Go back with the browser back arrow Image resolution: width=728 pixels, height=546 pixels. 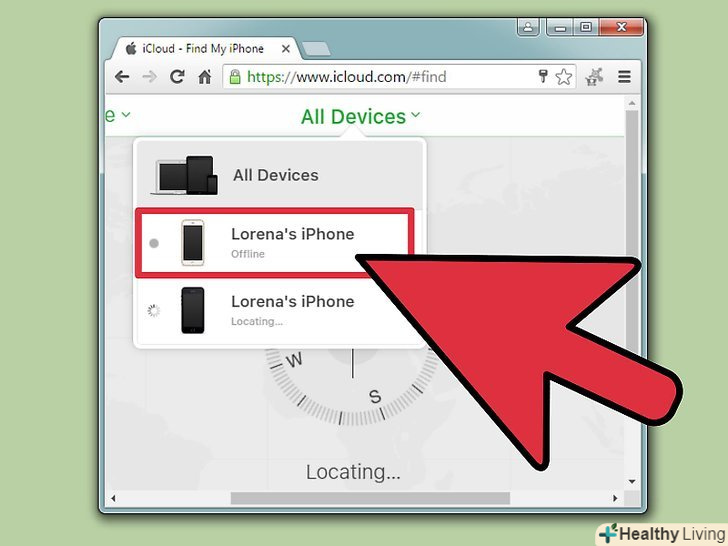pos(122,77)
